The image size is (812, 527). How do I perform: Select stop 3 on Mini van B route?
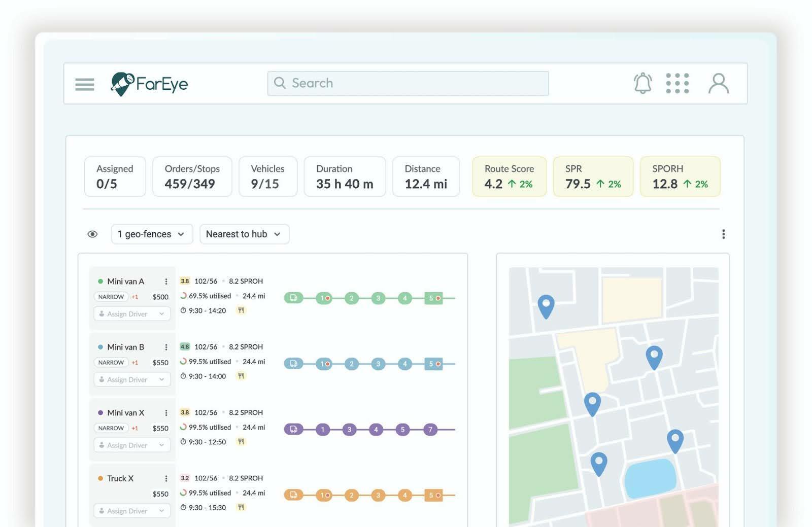tap(378, 364)
